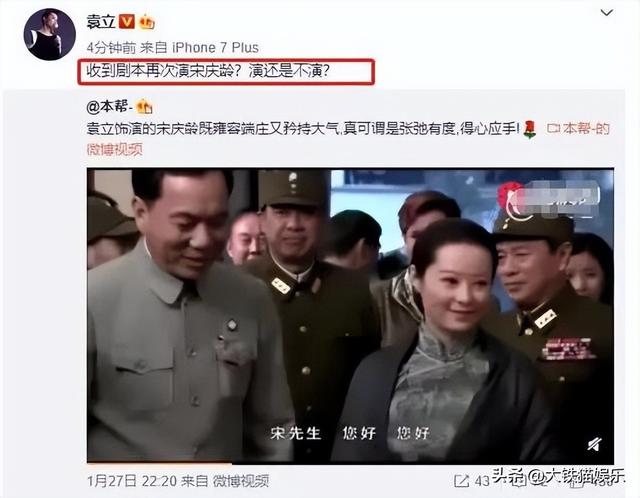Open the 袁立 username link
The width and height of the screenshot is (640, 498).
pos(101,21)
